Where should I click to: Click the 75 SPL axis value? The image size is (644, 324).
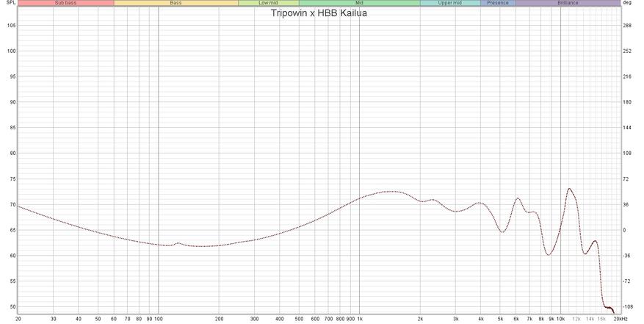tap(12, 179)
